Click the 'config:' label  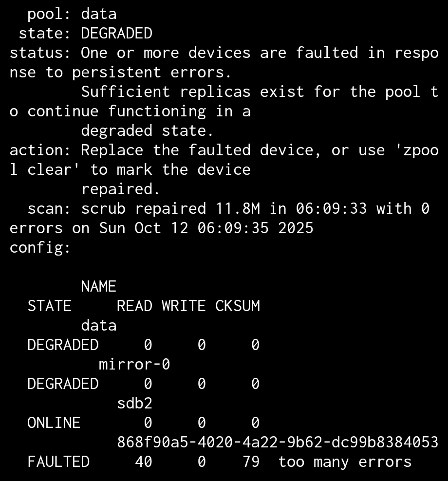[40, 248]
